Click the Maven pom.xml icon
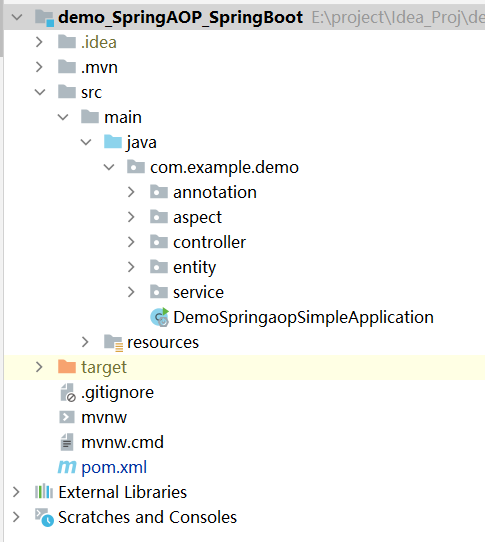The image size is (485, 542). [67, 467]
